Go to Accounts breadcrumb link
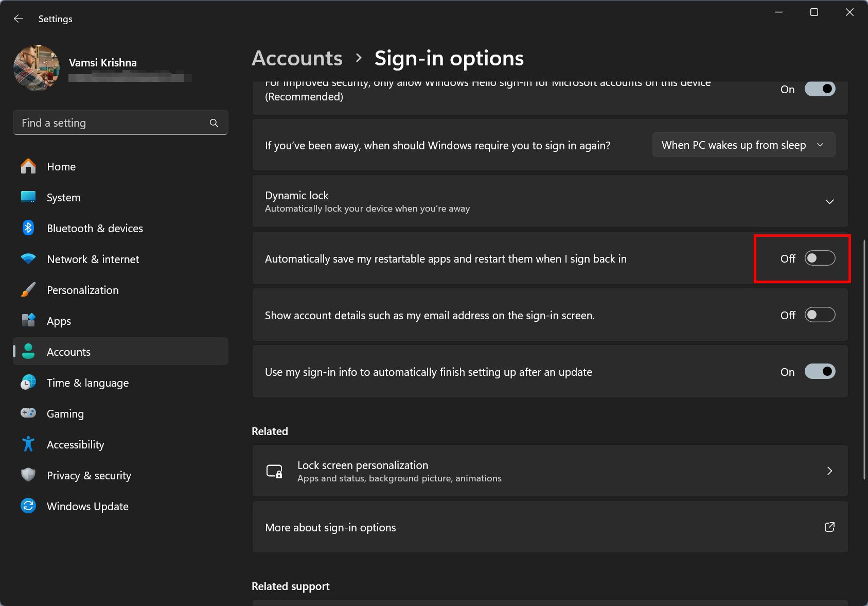The height and width of the screenshot is (606, 868). [297, 58]
